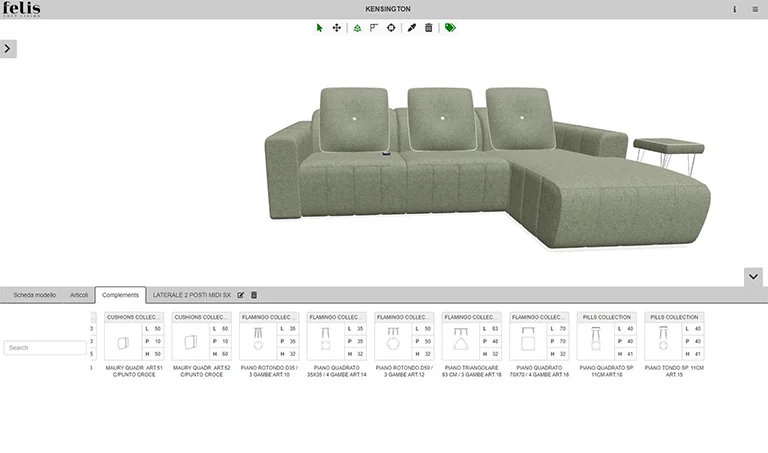The image size is (768, 453).
Task: Select Piano Rotondo D50 3 gambe card
Action: [x=404, y=345]
